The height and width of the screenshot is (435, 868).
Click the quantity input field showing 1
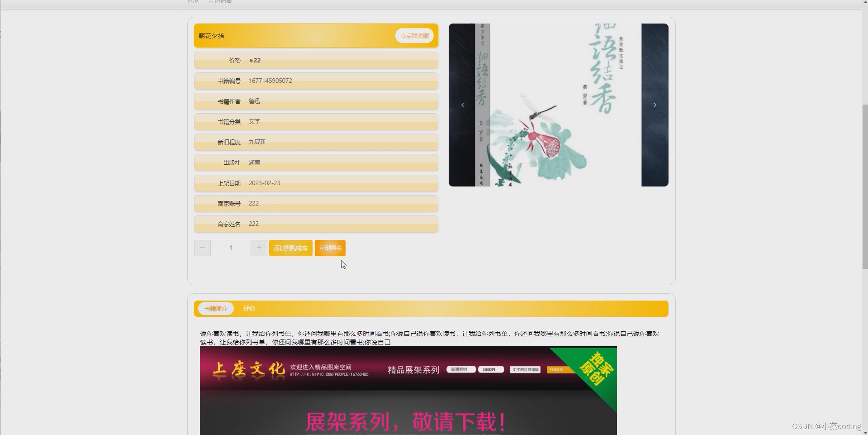tap(231, 248)
